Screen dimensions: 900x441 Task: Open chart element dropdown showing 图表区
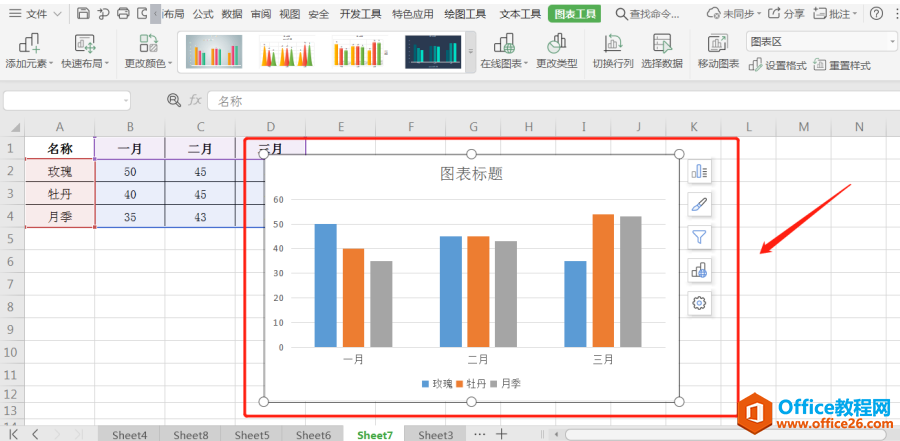[822, 41]
